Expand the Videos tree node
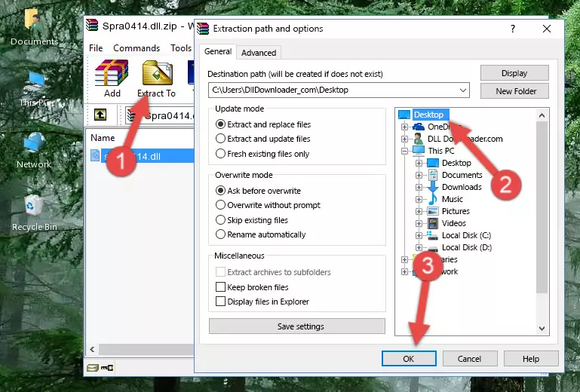580x392 pixels. (419, 223)
